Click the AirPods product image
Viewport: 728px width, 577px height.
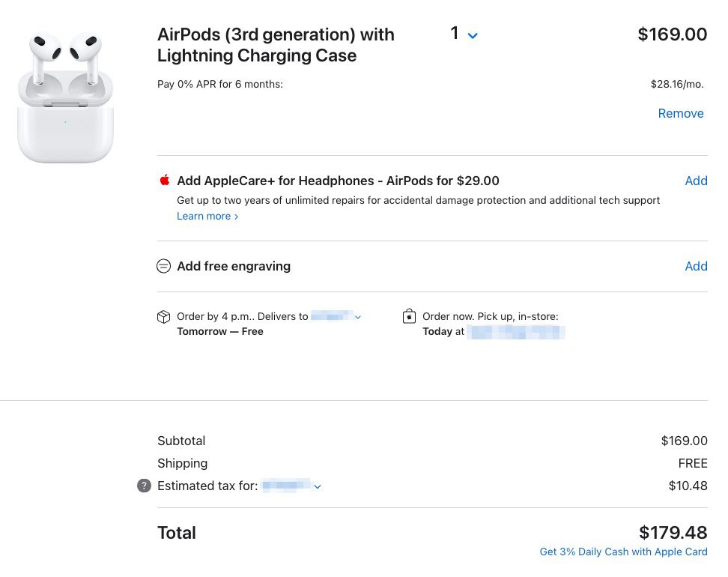[66, 94]
